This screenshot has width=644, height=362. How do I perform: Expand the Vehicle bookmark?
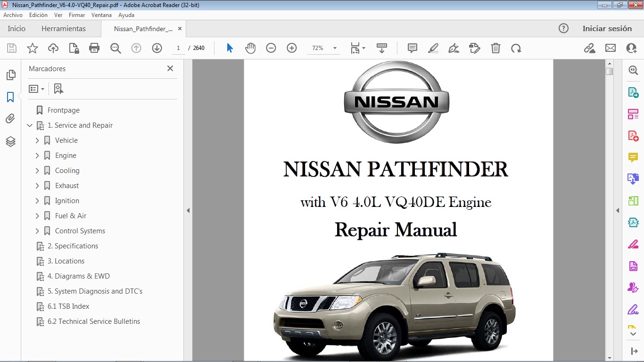coord(37,140)
